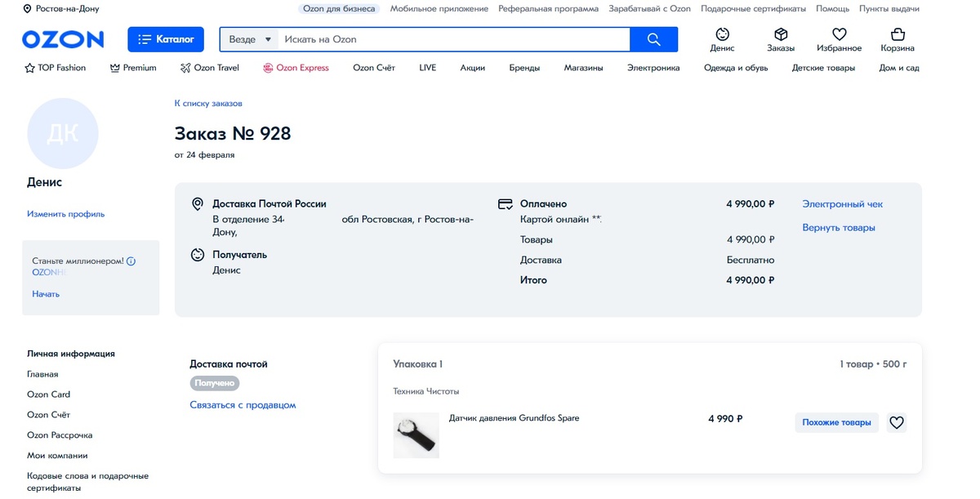Image resolution: width=980 pixels, height=499 pixels.
Task: Open Ozon Рассрочка in sidebar
Action: [x=60, y=435]
